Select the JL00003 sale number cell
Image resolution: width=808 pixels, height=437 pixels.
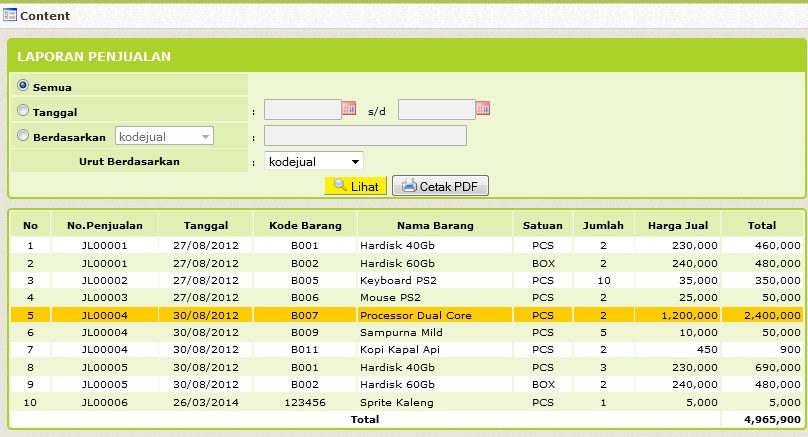[x=105, y=297]
